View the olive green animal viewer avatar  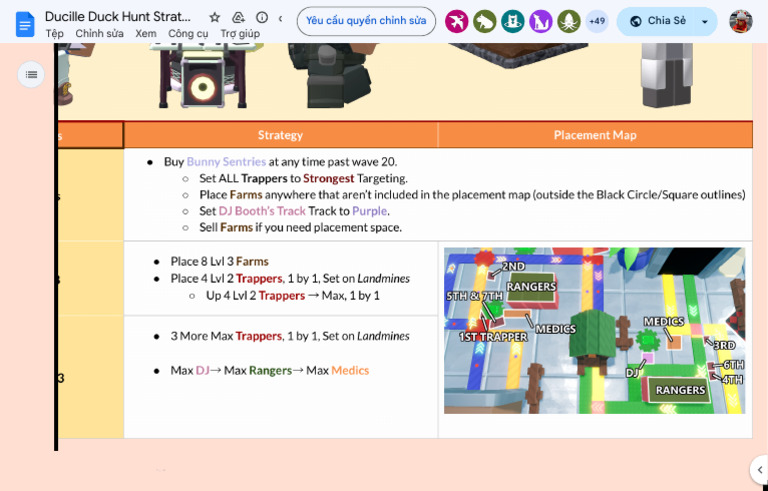(x=484, y=21)
